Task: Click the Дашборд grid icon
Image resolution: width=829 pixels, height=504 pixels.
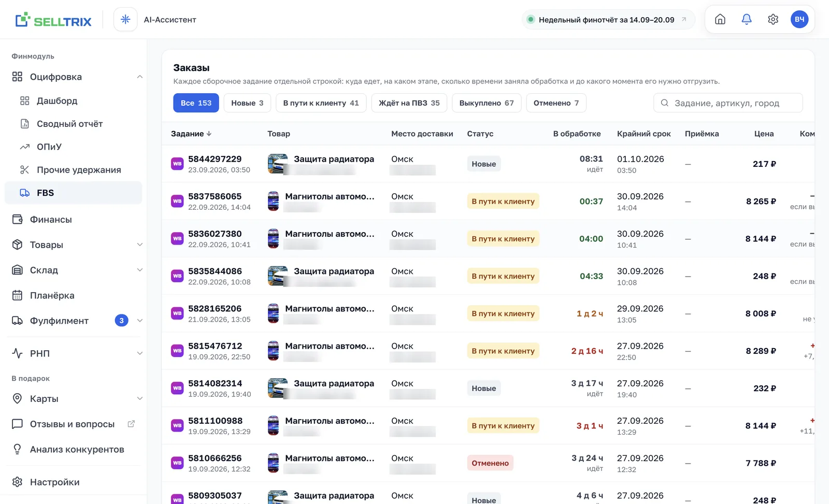Action: point(24,100)
